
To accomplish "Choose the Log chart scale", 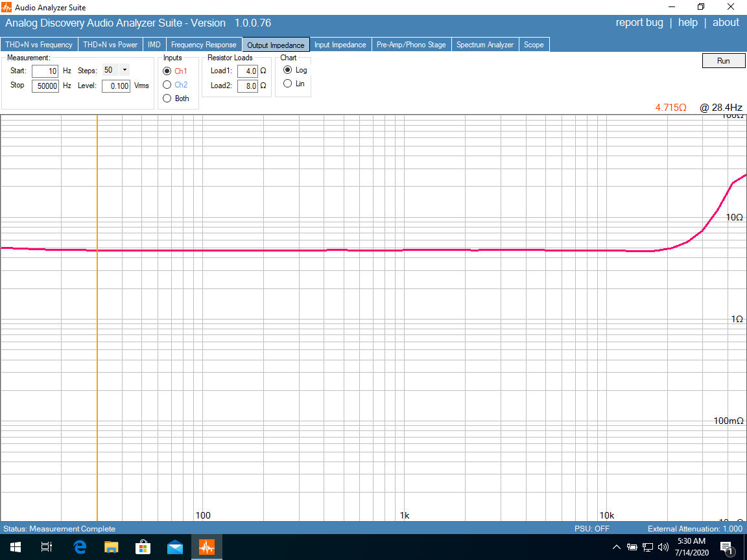I will coord(287,70).
